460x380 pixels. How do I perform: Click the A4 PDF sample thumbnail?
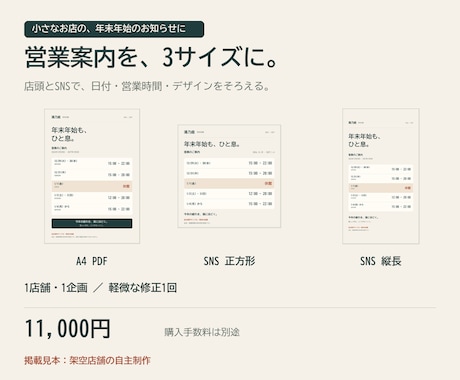click(x=92, y=176)
